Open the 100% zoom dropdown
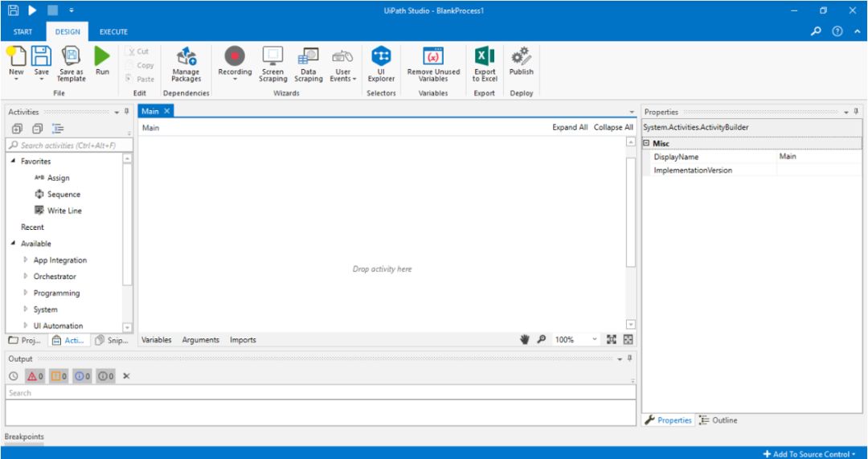The height and width of the screenshot is (459, 868). (595, 339)
